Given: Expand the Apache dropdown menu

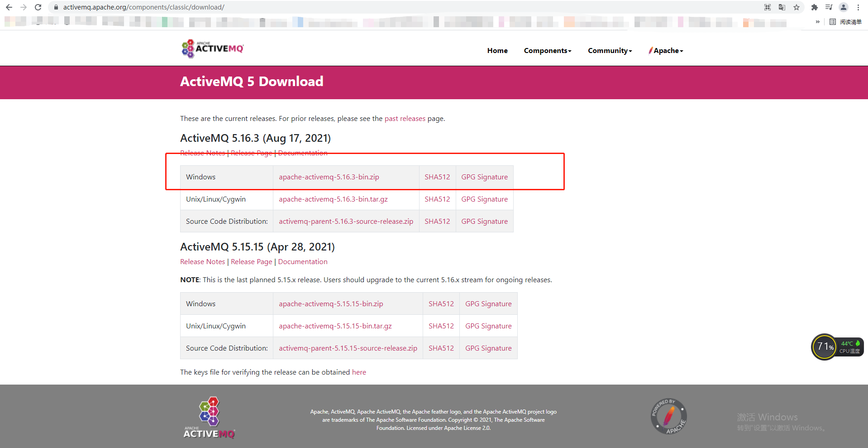Looking at the screenshot, I should pos(666,51).
